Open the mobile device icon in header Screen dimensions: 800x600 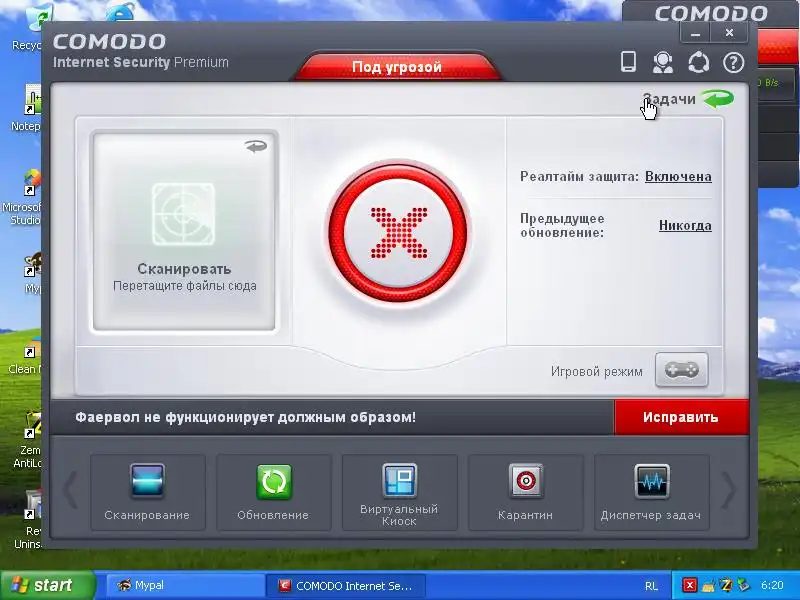[628, 62]
